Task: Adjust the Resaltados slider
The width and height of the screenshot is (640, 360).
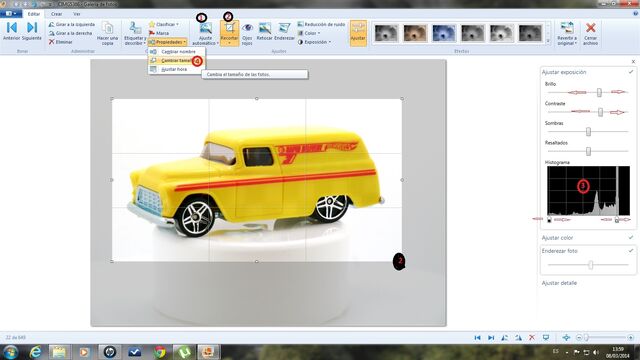Action: (588, 151)
